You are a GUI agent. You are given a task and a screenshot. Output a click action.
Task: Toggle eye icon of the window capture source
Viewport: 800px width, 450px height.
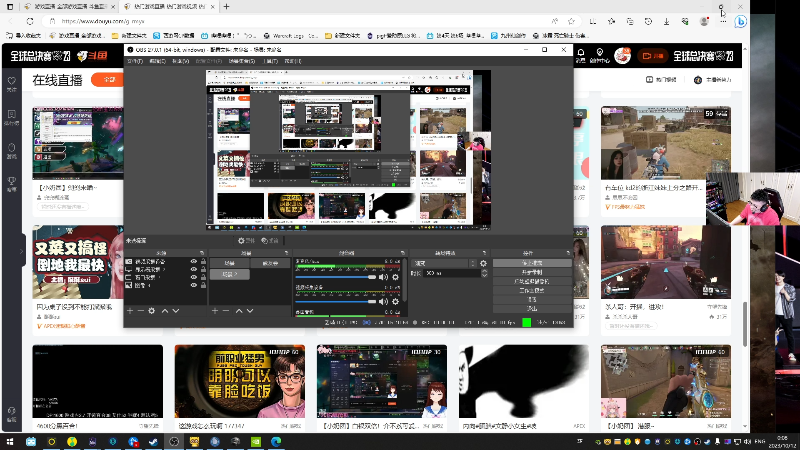(x=193, y=278)
